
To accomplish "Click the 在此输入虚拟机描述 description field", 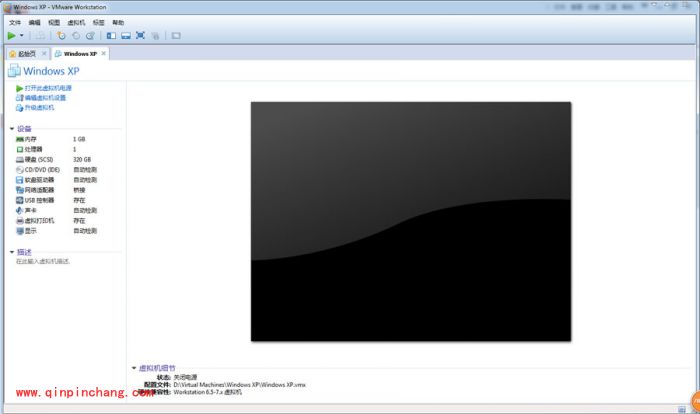I will (43, 261).
